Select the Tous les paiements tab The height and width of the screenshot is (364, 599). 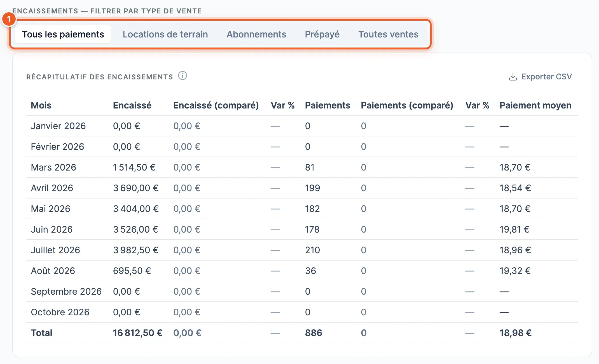click(63, 34)
